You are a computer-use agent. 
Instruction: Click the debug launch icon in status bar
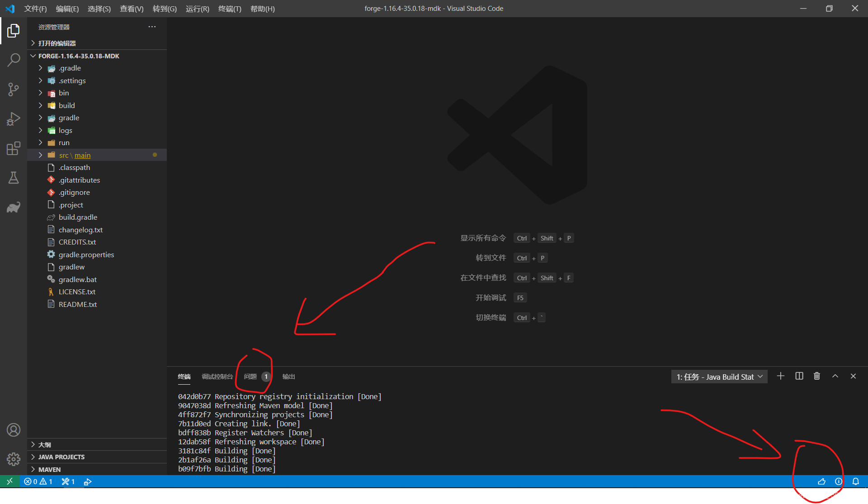pyautogui.click(x=88, y=481)
